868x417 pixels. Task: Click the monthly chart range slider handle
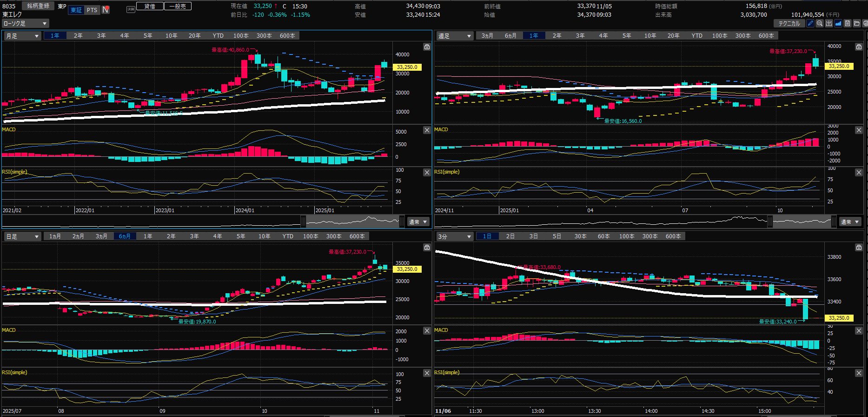tap(303, 222)
